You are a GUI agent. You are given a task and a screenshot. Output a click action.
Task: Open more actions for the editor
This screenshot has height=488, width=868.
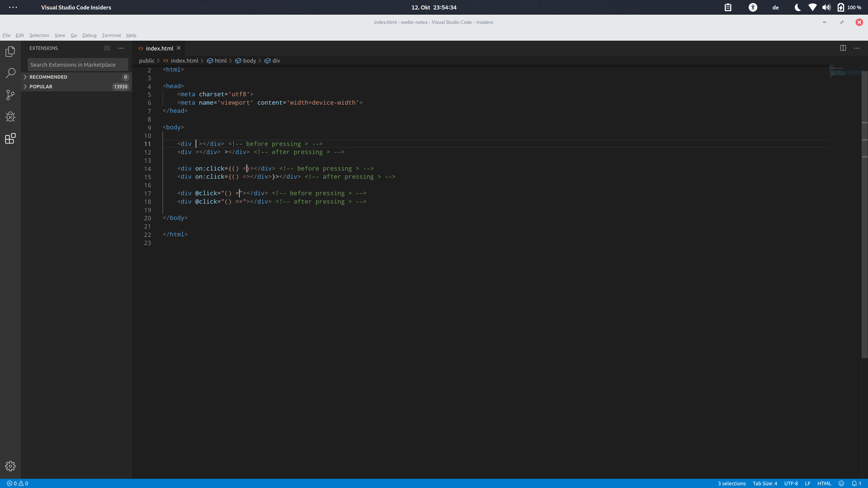pos(857,48)
